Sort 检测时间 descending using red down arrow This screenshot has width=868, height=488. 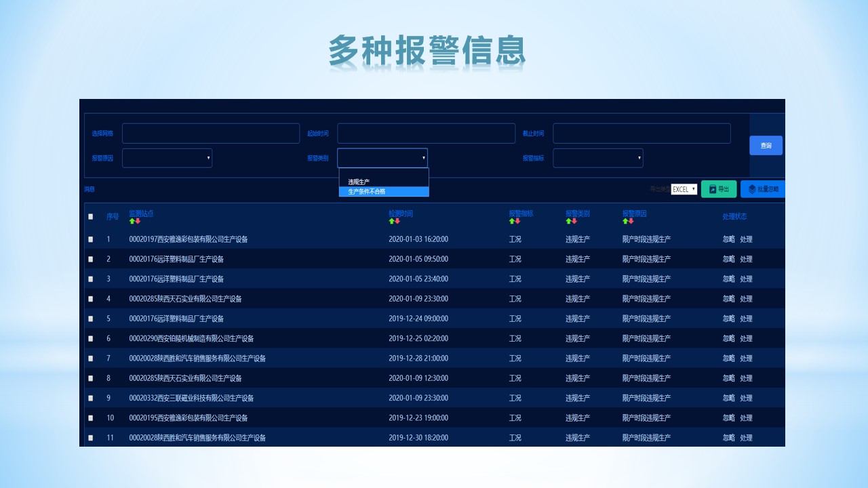pos(397,221)
